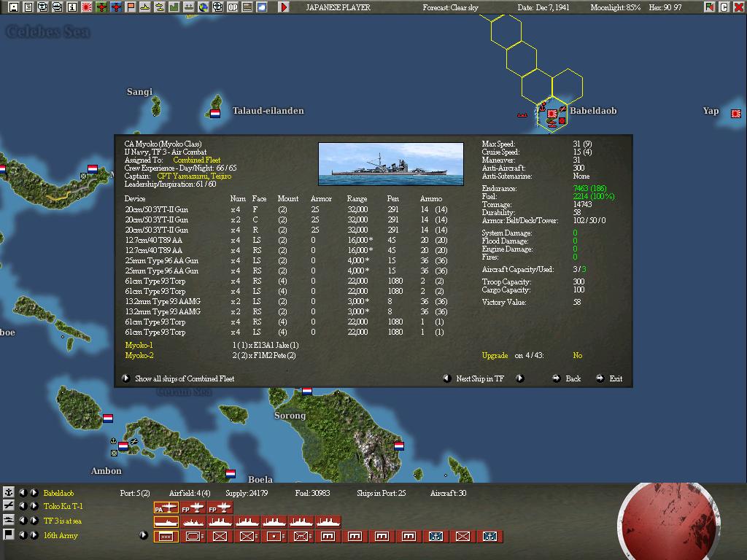Click the red plane on blue background icon
The image size is (747, 560).
coord(116,7)
